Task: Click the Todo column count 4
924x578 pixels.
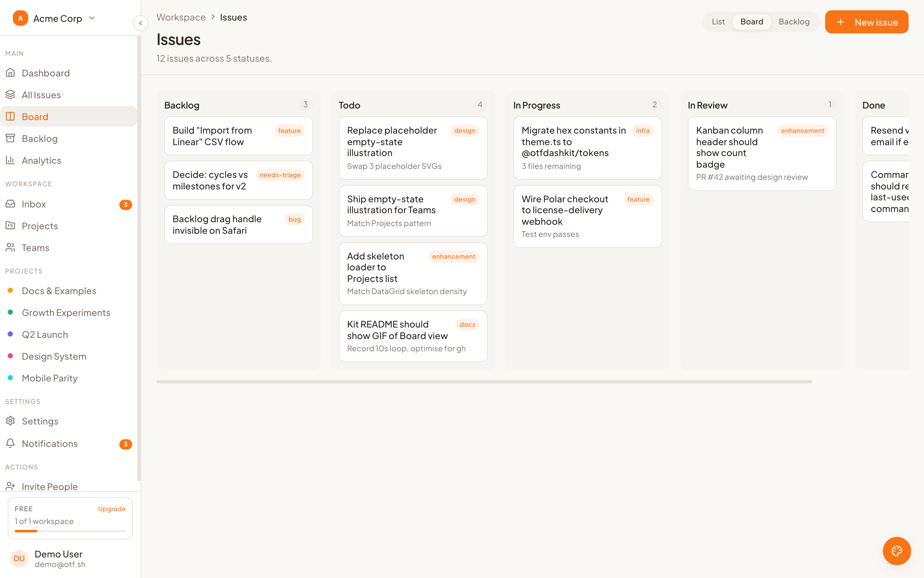Action: point(480,105)
